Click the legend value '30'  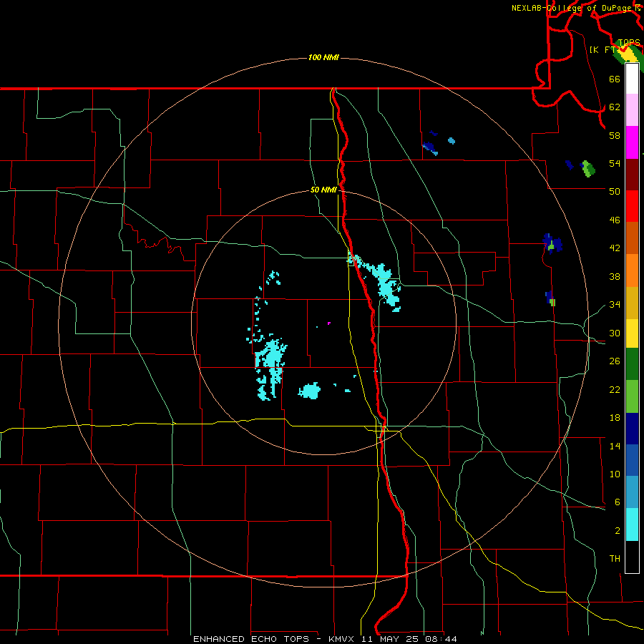(615, 333)
